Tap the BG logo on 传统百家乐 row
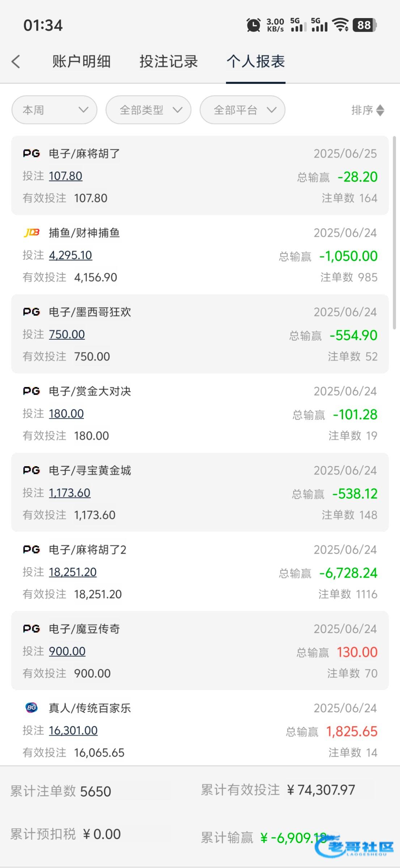 [31, 708]
